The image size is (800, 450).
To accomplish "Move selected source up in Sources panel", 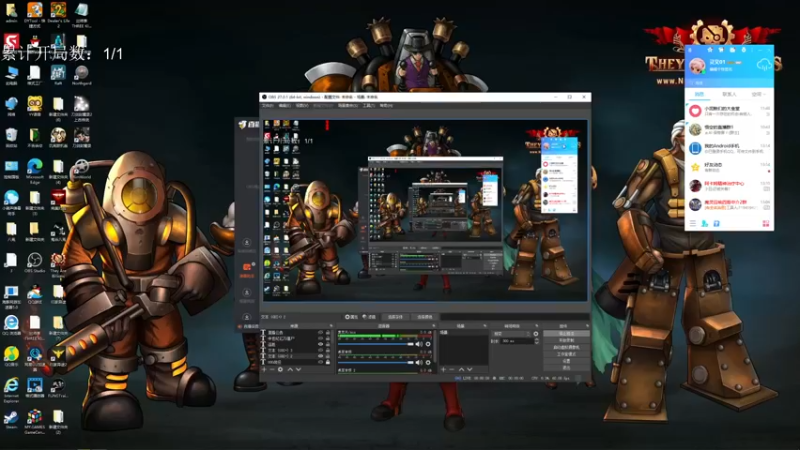I will 290,369.
